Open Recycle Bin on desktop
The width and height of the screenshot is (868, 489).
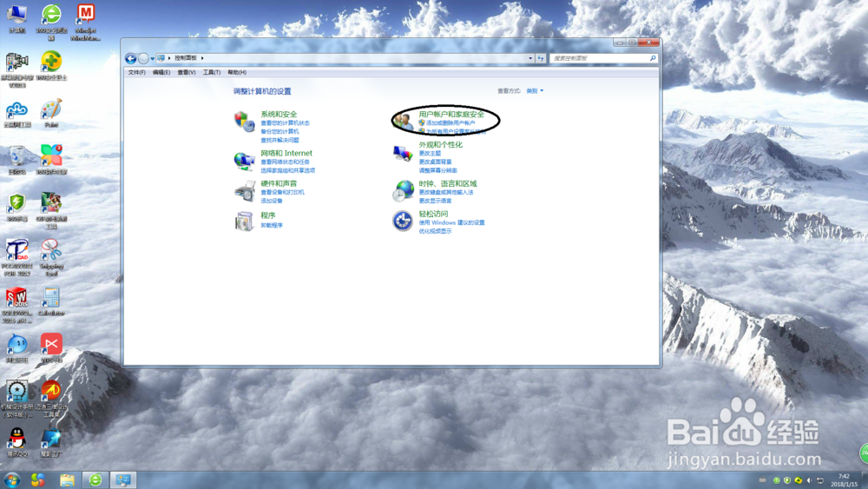coord(17,160)
